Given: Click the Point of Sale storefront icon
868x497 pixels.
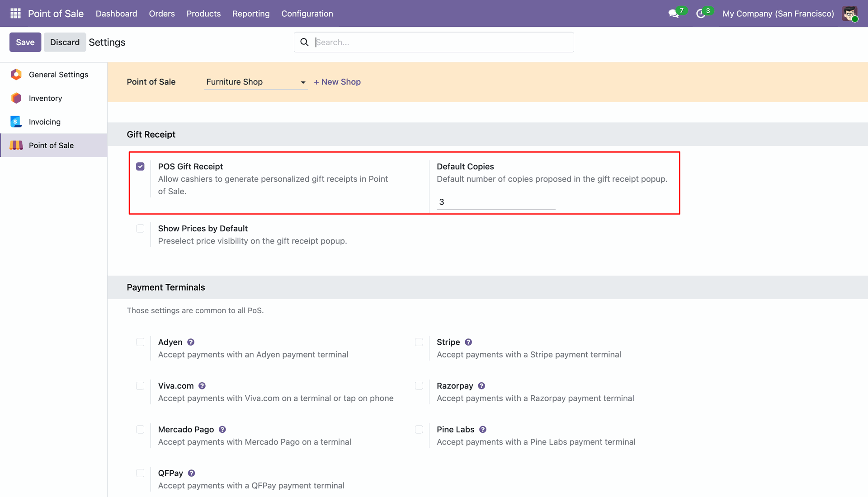Looking at the screenshot, I should (16, 145).
